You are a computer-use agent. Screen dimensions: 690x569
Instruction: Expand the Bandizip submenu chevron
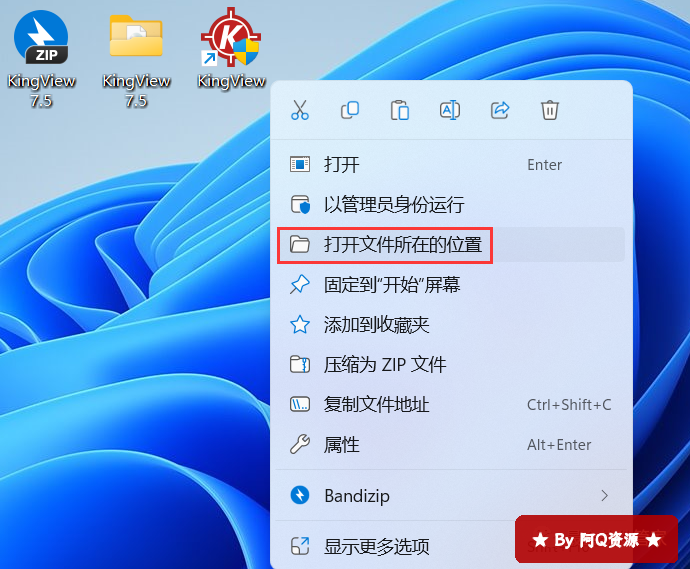click(605, 496)
